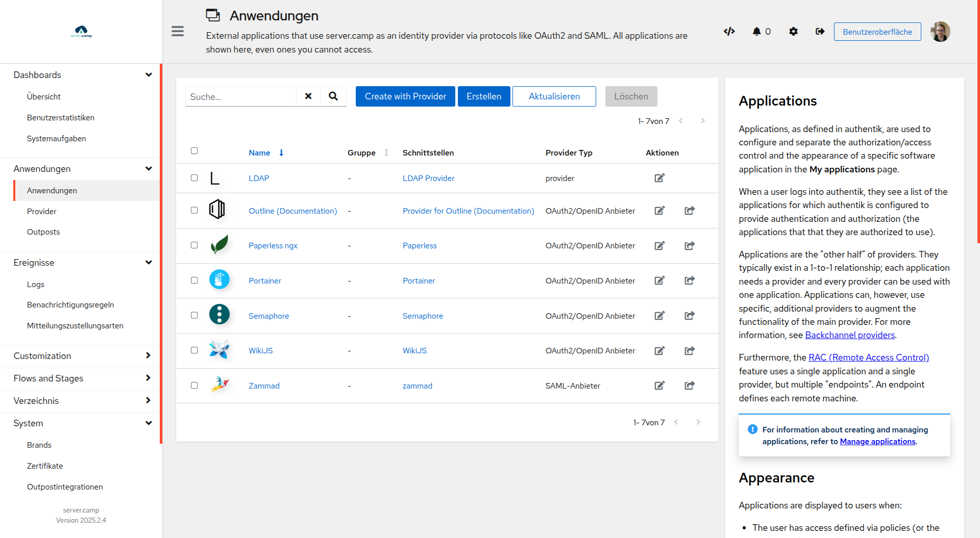
Task: Check the Zammad row checkbox
Action: tap(194, 386)
